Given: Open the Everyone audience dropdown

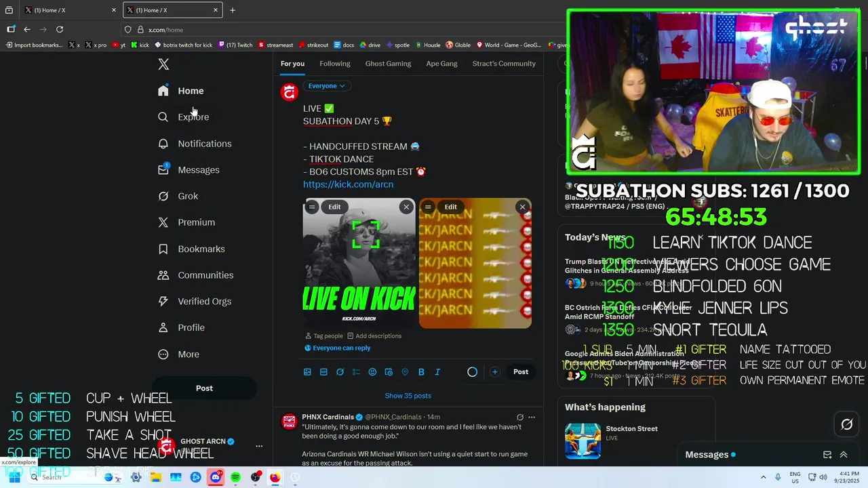Looking at the screenshot, I should point(327,86).
